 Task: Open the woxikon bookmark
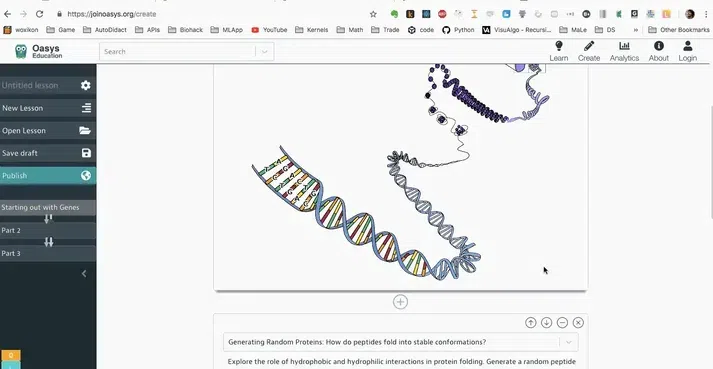coord(20,30)
